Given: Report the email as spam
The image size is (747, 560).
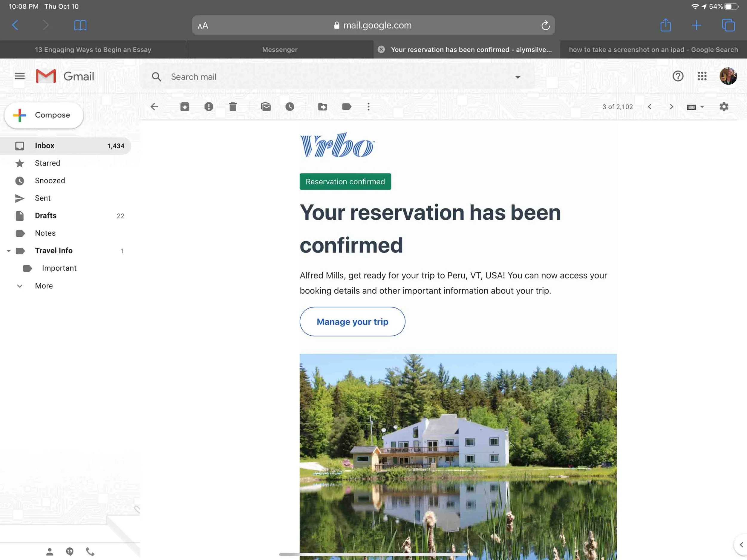Looking at the screenshot, I should [x=209, y=107].
